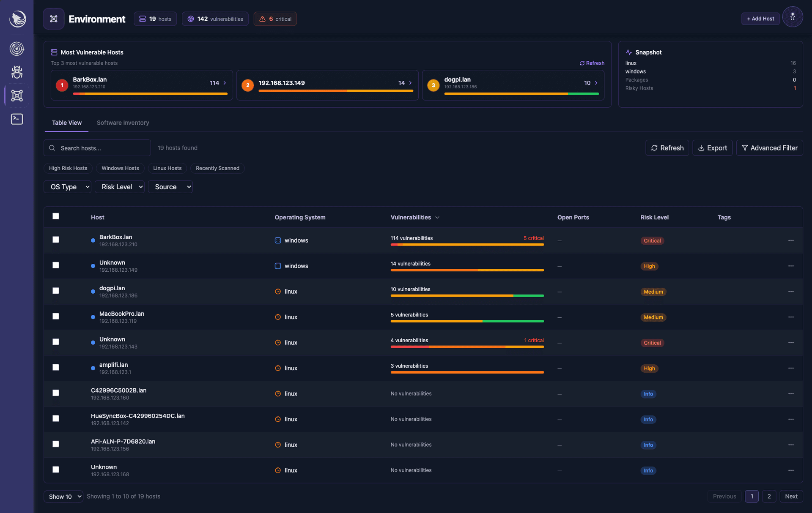Open the Show 10 pagination dropdown

click(x=63, y=497)
